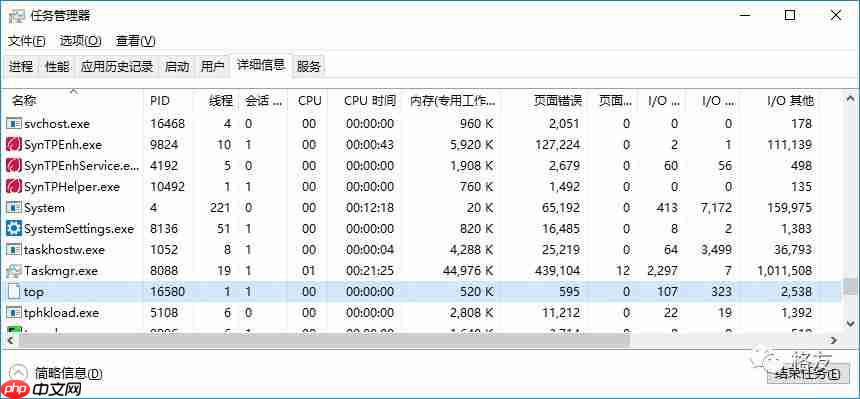Click the vertical scrollbar up arrow

pyautogui.click(x=850, y=99)
